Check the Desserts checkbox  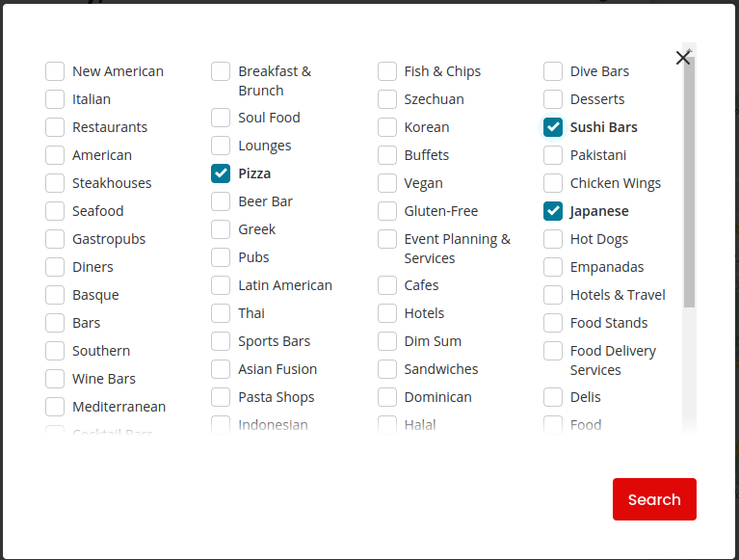click(553, 99)
